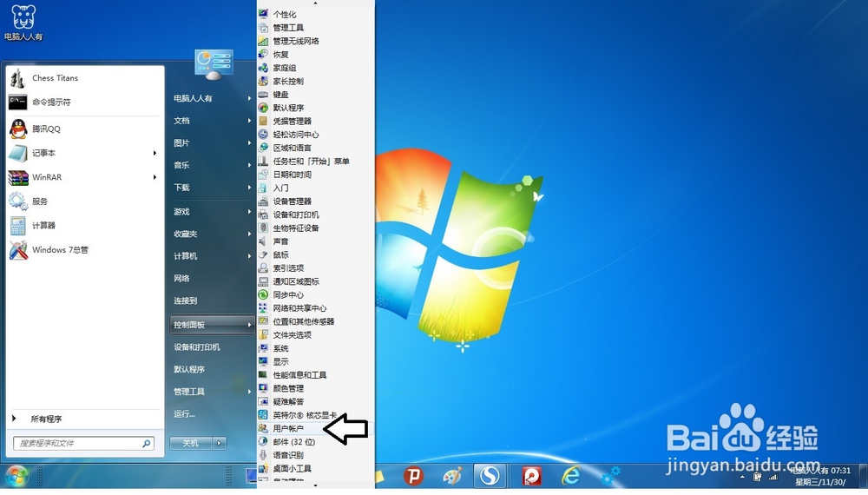Open the blue gear app on taskbar
Screen dimensions: 868x495
tap(610, 476)
